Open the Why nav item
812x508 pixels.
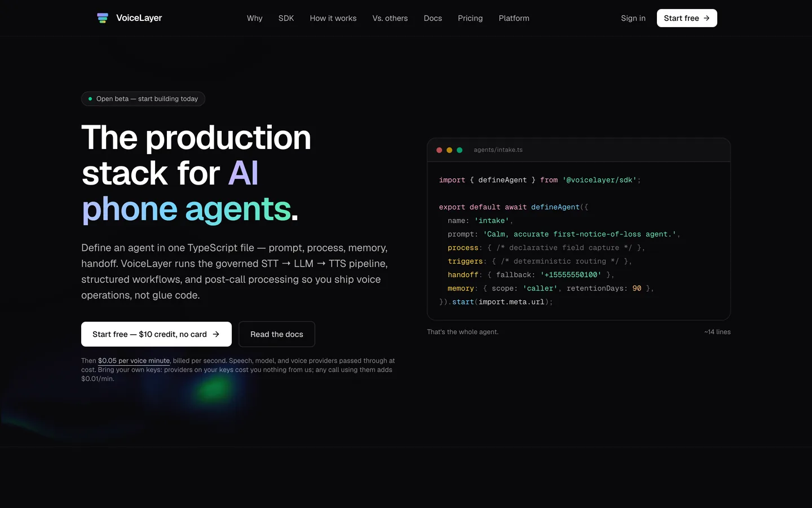(255, 18)
